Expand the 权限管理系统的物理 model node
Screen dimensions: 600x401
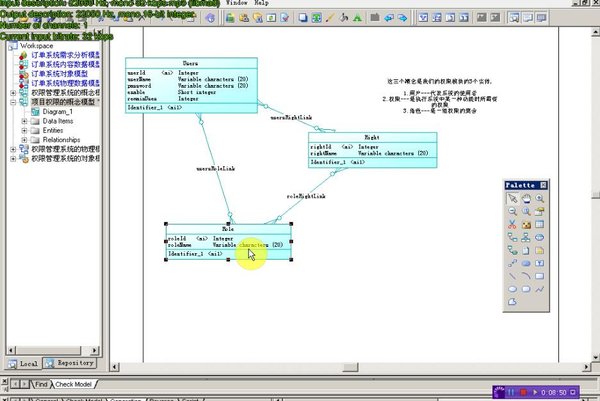coord(13,149)
